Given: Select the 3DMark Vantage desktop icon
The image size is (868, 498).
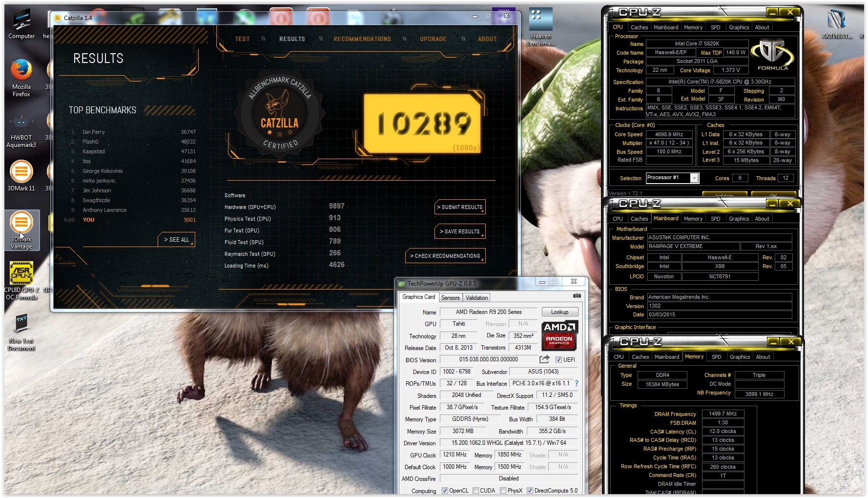Looking at the screenshot, I should [x=21, y=230].
